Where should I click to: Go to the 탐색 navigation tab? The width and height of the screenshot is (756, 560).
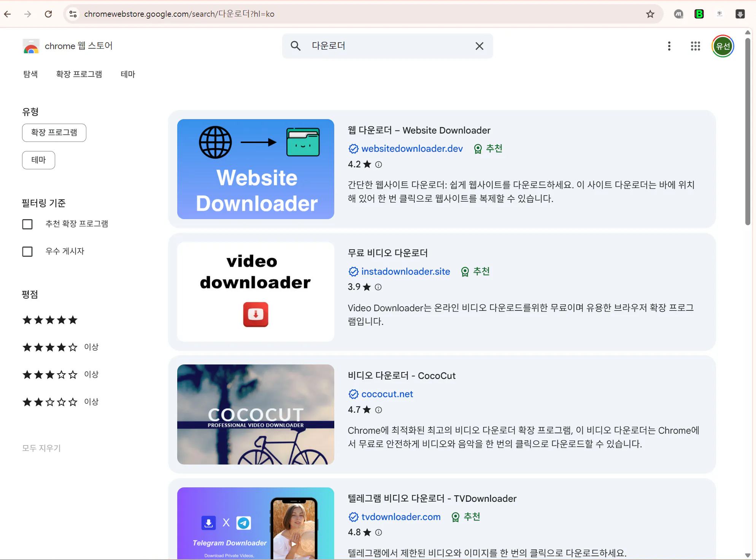click(30, 74)
